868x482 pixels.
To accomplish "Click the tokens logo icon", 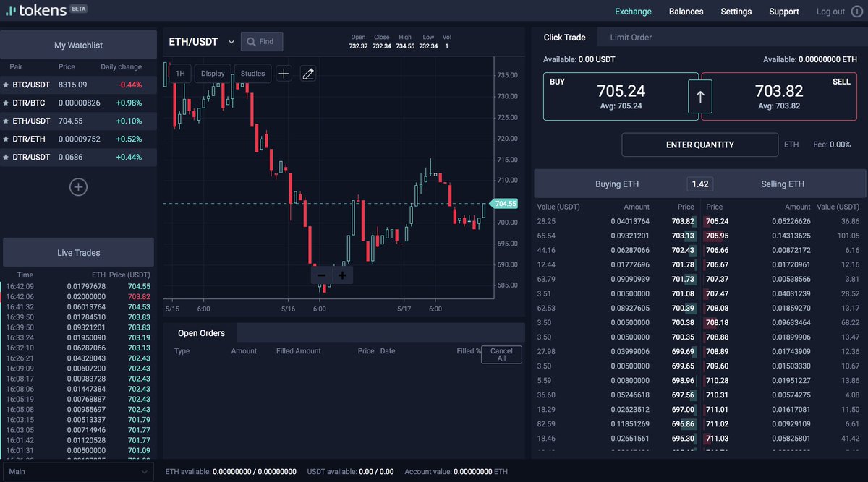I will click(11, 11).
